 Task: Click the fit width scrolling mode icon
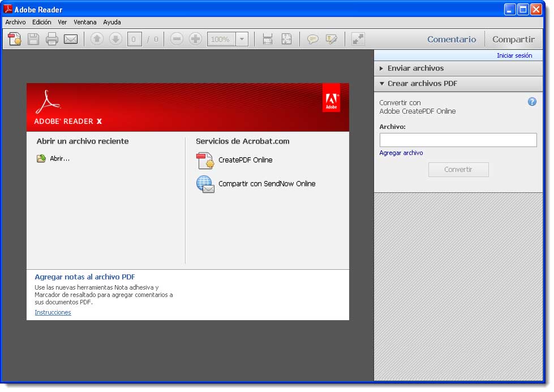click(x=268, y=39)
